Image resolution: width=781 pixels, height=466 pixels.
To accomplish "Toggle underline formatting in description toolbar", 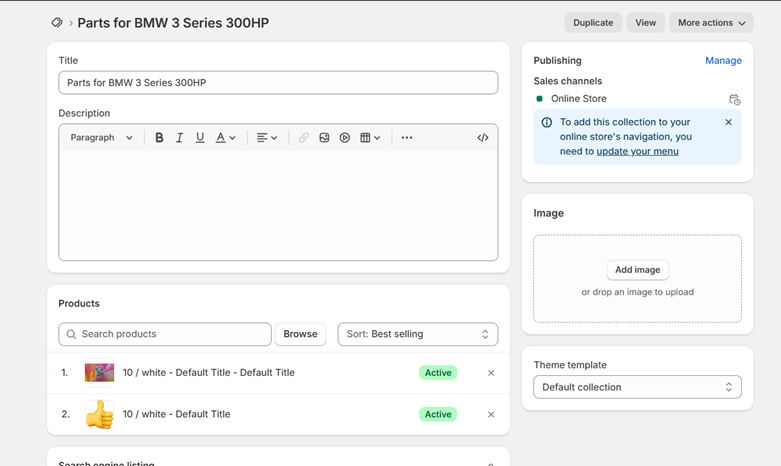I will pyautogui.click(x=200, y=138).
